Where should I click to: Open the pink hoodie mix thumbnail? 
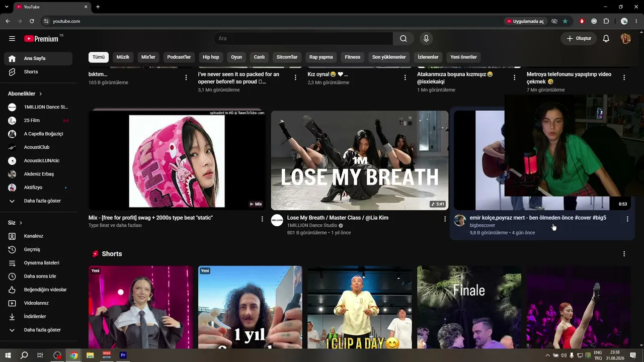[177, 160]
